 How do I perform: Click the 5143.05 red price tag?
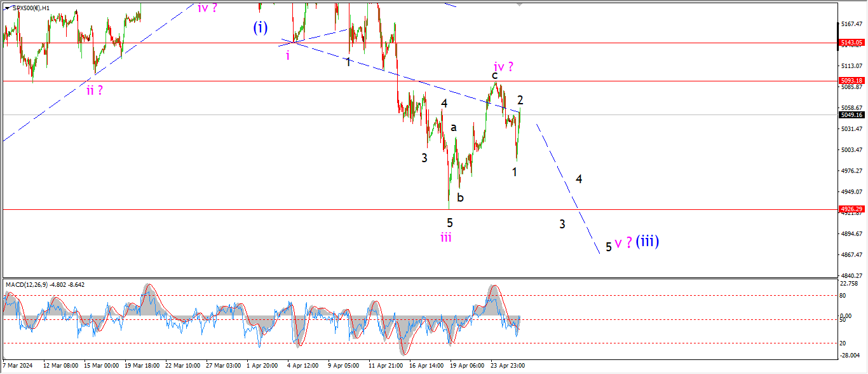pos(851,43)
